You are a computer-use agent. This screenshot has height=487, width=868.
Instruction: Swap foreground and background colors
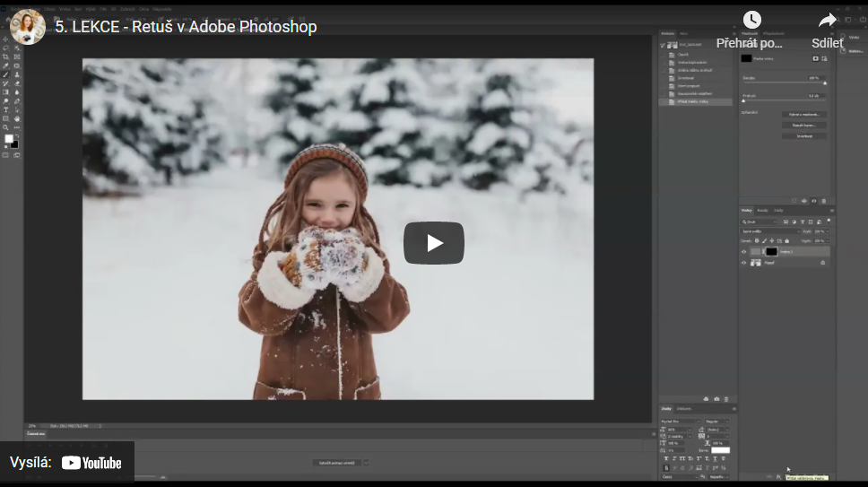[x=17, y=135]
